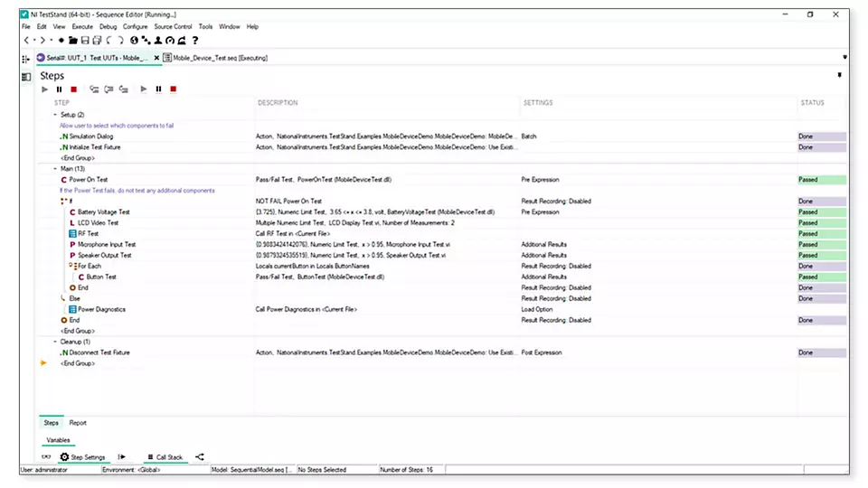This screenshot has height=488, width=868.
Task: Click the RF Test sequence call icon
Action: point(71,234)
